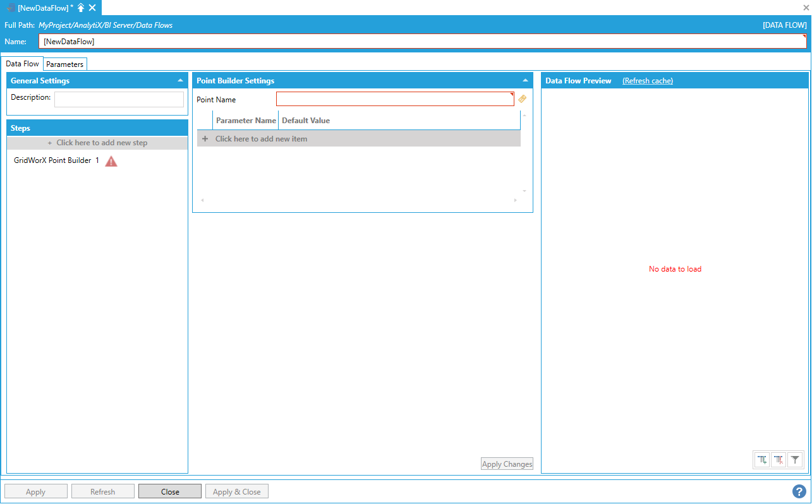Click the up-arrow pin icon on NewDataFlow tab
The height and width of the screenshot is (504, 812).
[81, 8]
